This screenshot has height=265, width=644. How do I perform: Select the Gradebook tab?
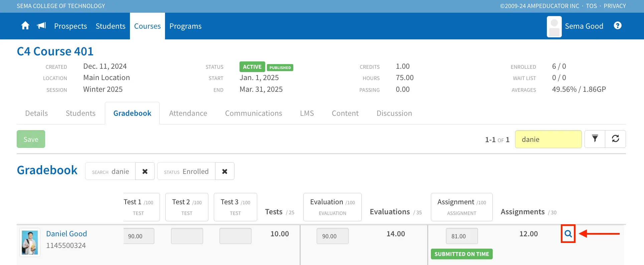tap(132, 113)
